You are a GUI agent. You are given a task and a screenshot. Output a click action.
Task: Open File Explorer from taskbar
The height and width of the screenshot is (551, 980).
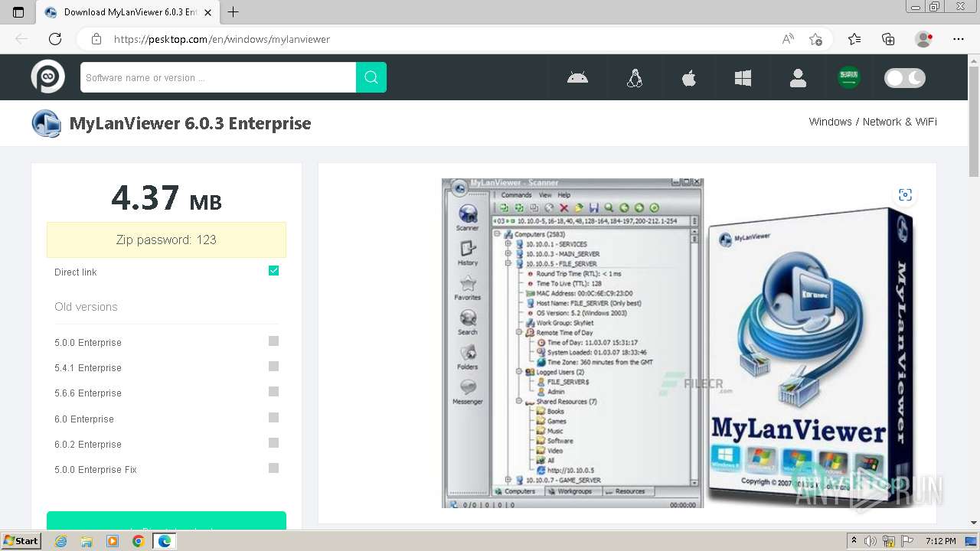coord(87,541)
